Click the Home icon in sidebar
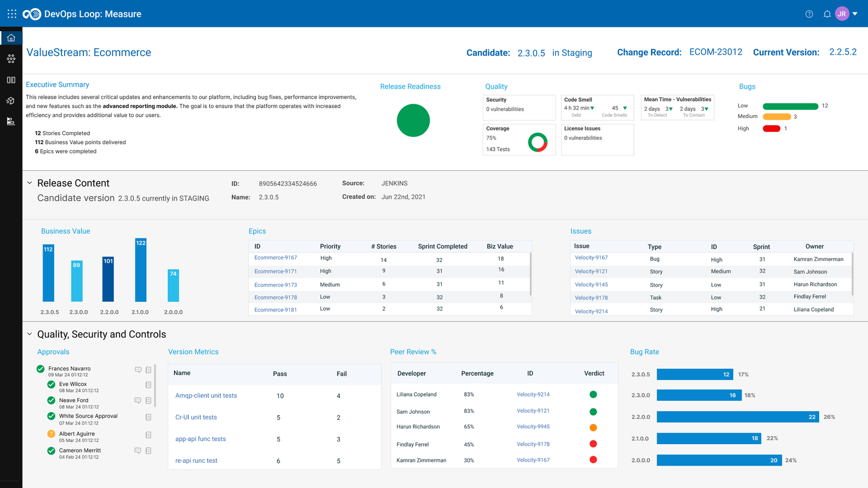This screenshot has width=868, height=488. point(11,38)
